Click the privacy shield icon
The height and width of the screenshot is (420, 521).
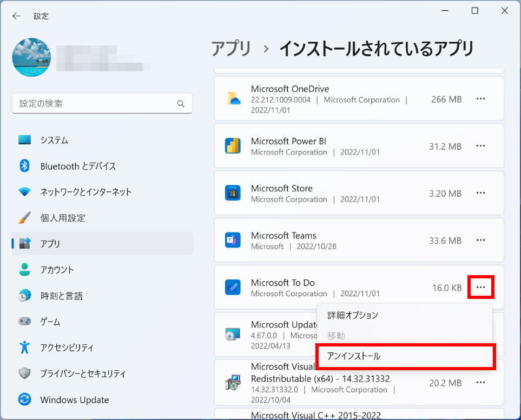pos(24,373)
